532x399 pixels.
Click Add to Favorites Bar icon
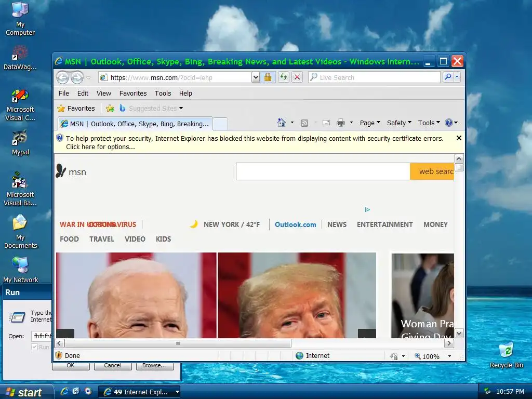pos(110,109)
